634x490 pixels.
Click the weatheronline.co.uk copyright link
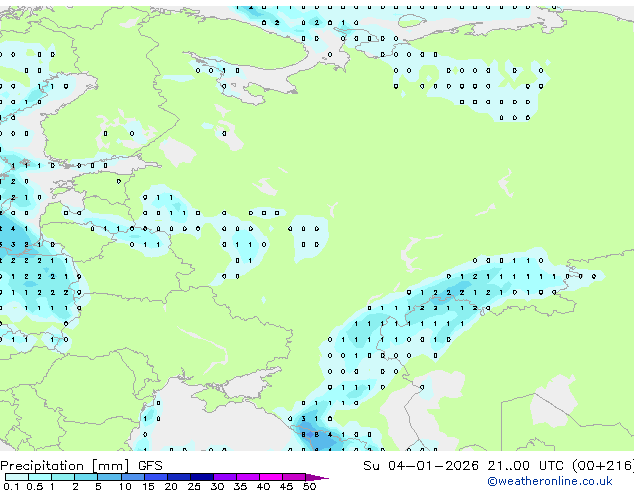[550, 481]
